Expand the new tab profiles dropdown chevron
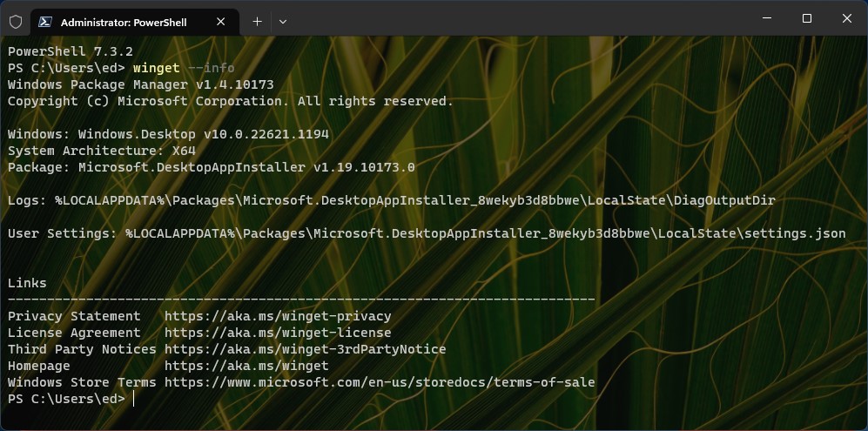 pyautogui.click(x=283, y=22)
